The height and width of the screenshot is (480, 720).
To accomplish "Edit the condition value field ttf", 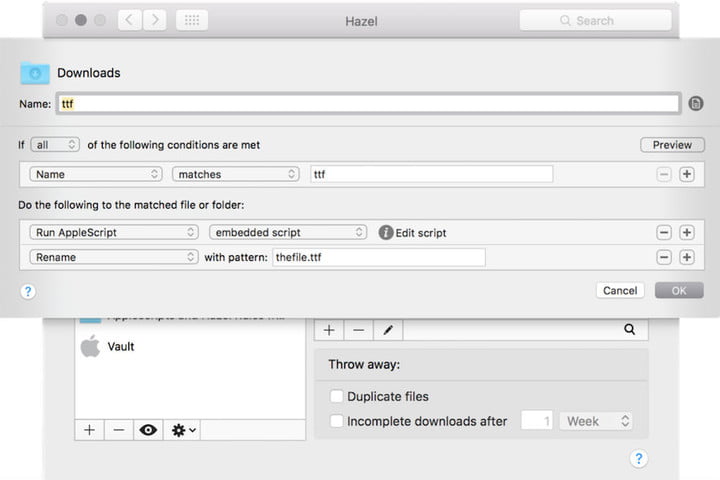I will coord(432,175).
